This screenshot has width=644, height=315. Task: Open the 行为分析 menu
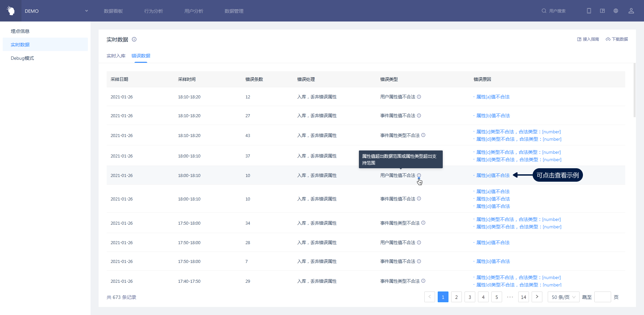[153, 11]
